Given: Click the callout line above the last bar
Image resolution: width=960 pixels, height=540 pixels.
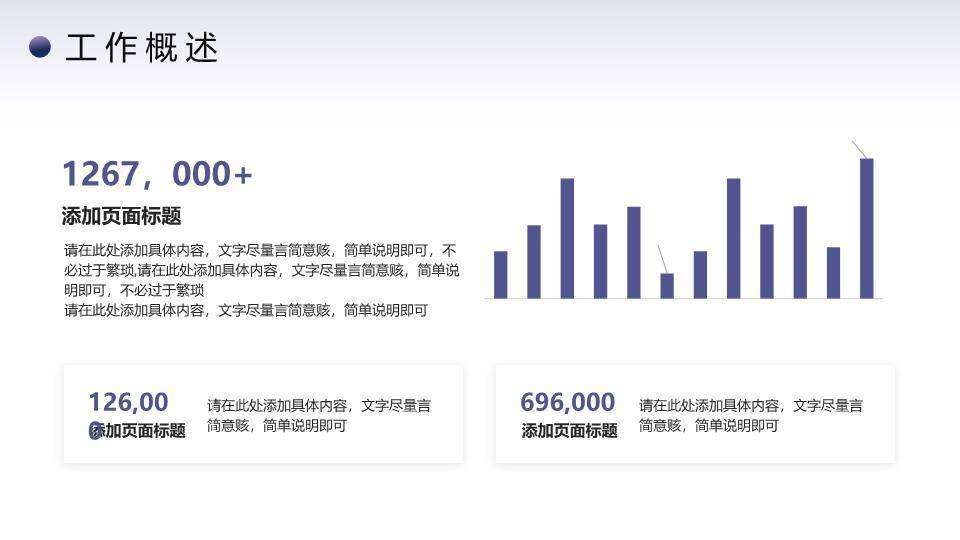Looking at the screenshot, I should point(858,148).
